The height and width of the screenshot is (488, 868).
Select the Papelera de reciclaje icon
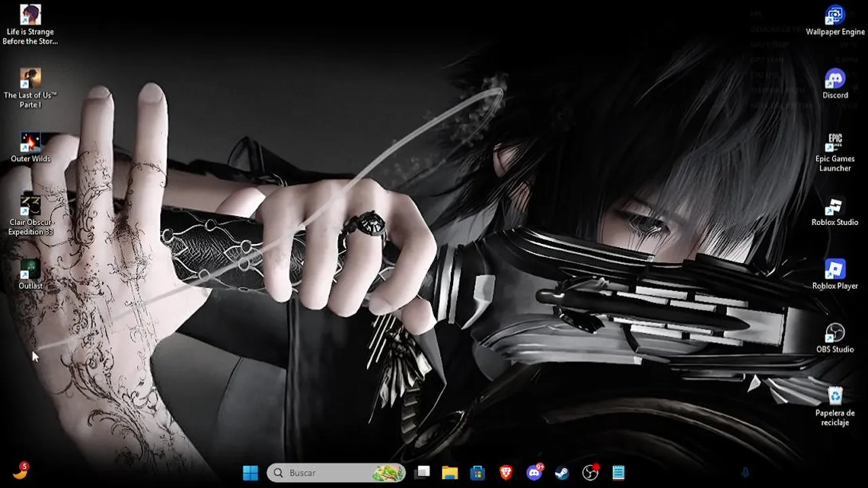(x=835, y=406)
